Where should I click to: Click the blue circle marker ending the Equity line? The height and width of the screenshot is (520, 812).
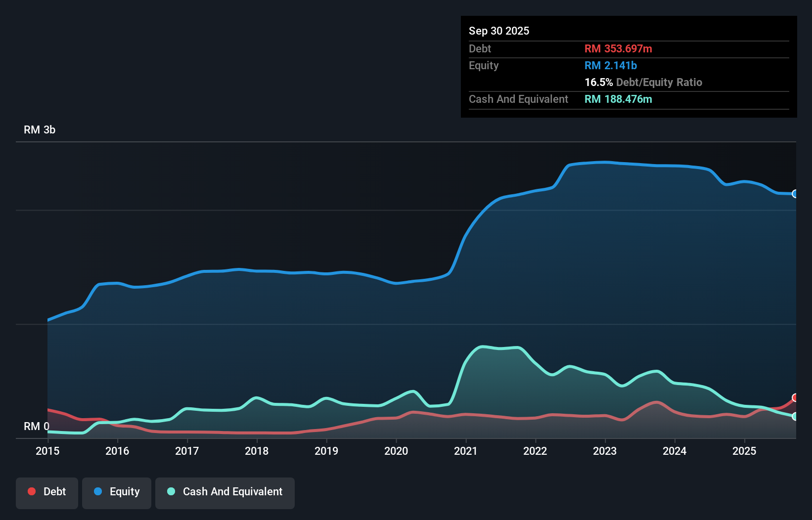click(795, 194)
